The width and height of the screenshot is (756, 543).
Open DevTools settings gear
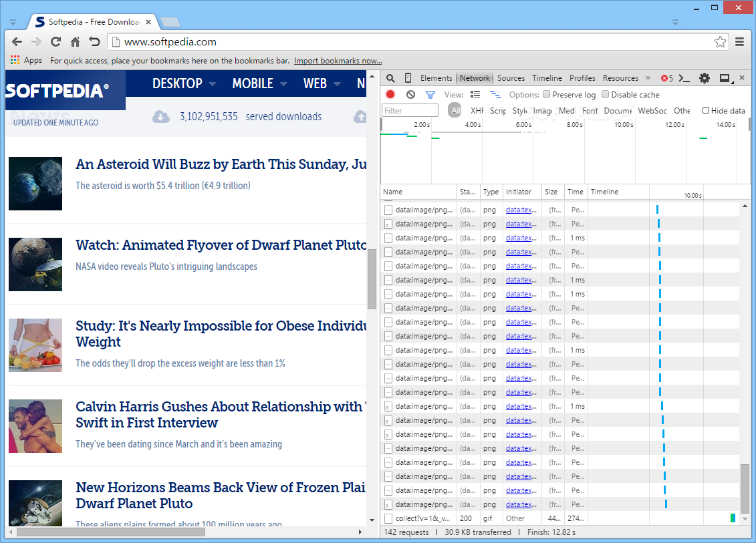(705, 78)
